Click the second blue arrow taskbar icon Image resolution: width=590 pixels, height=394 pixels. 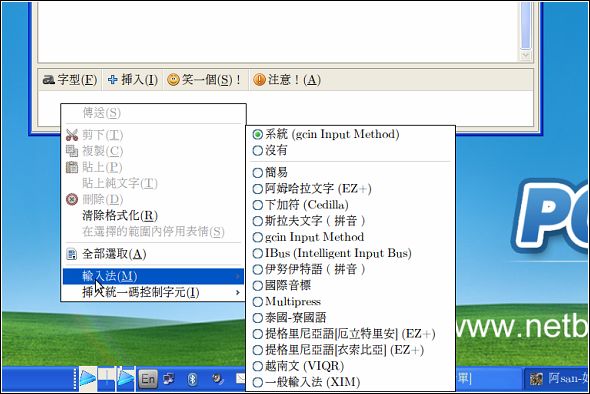coord(126,378)
